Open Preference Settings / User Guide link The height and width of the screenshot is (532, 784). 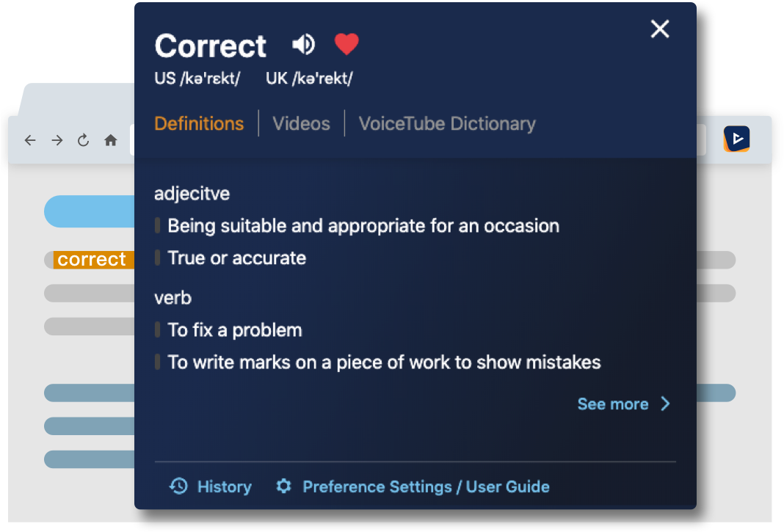click(426, 487)
